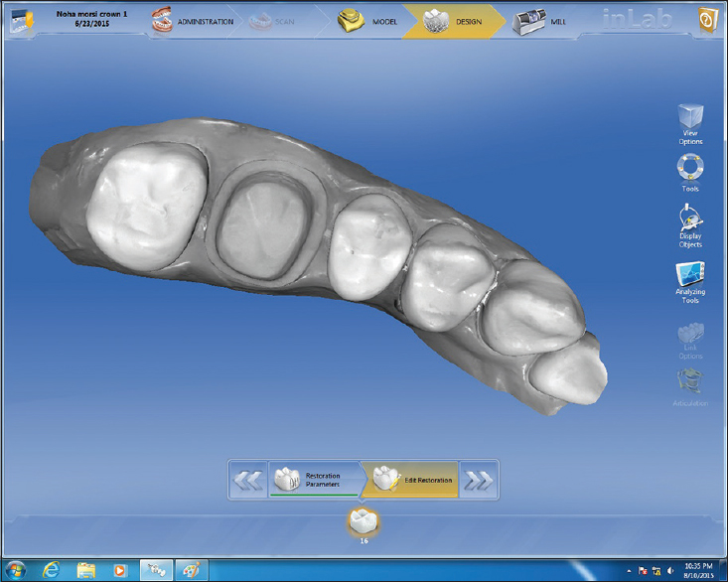
Task: Launch Internet Explorer from the taskbar
Action: (51, 570)
